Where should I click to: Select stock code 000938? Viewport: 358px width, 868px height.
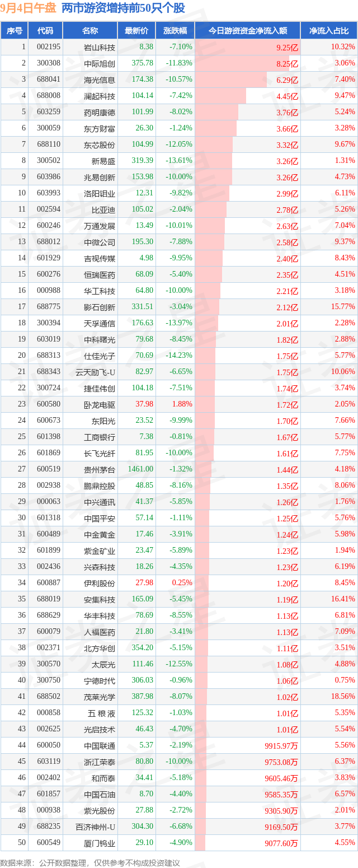click(x=48, y=810)
